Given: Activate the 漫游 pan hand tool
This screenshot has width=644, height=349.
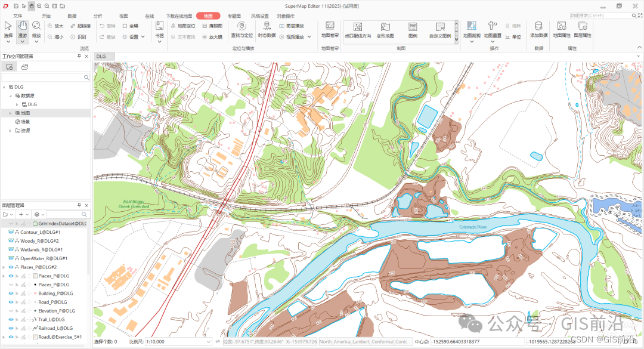Looking at the screenshot, I should tap(22, 31).
